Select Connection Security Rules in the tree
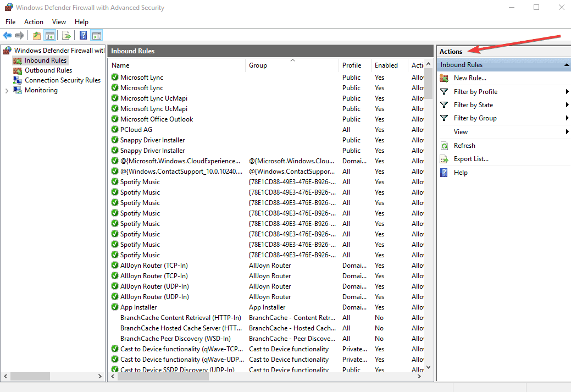The width and height of the screenshot is (571, 392). point(62,80)
